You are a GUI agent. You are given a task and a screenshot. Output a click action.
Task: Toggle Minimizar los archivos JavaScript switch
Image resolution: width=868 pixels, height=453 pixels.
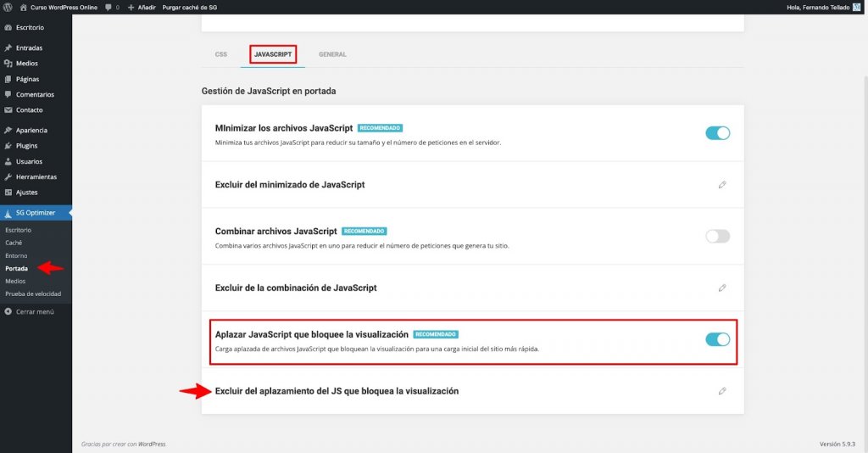tap(717, 133)
